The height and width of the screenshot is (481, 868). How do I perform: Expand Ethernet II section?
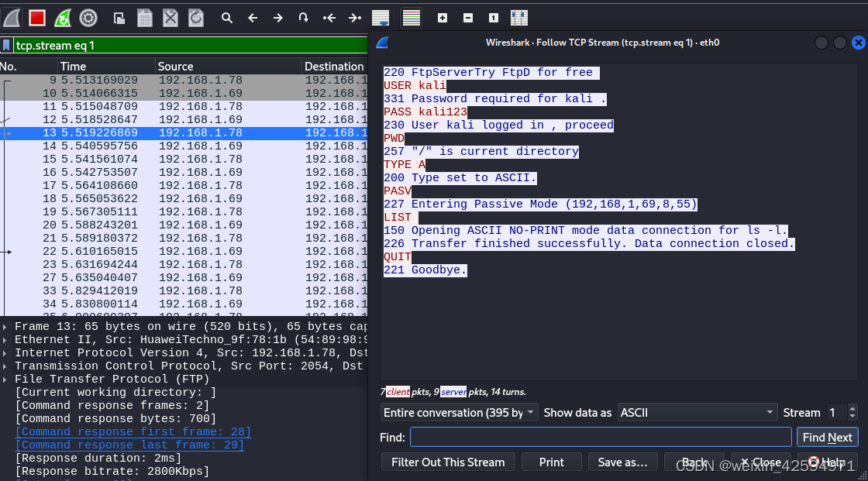(x=5, y=340)
